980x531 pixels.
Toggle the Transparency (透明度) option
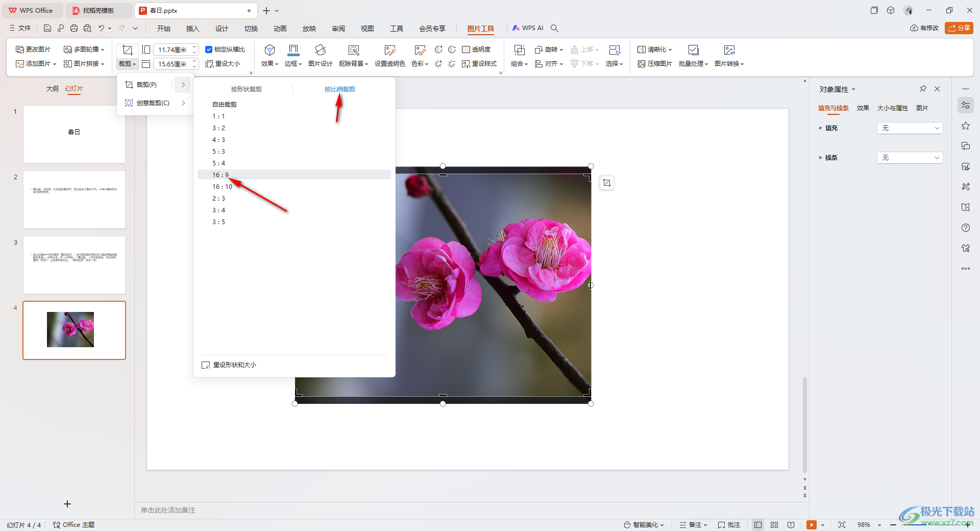(476, 50)
